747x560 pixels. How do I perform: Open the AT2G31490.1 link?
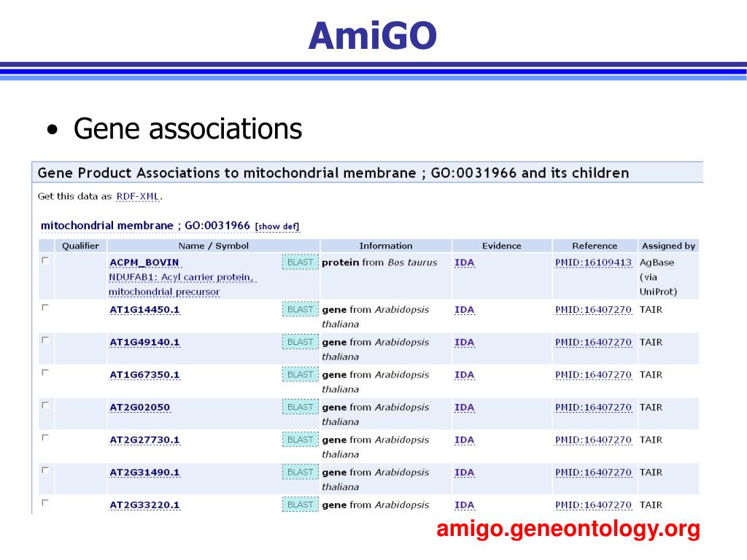pos(144,472)
